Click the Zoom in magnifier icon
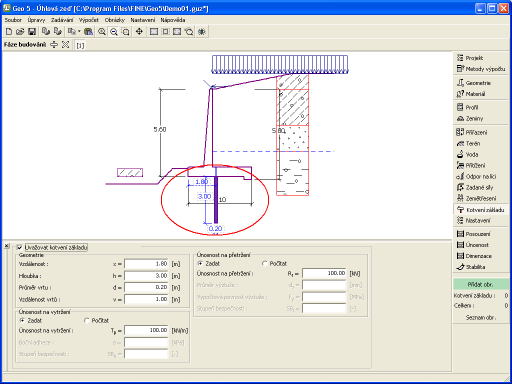 [x=102, y=32]
